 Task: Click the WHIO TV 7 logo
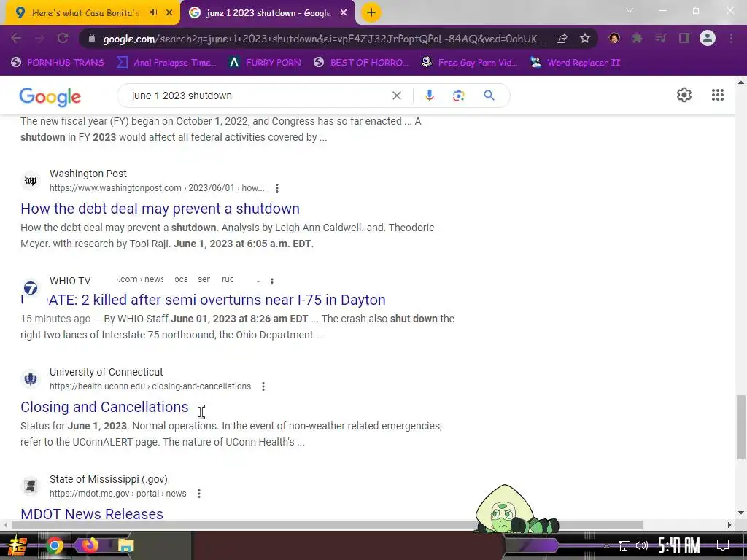tap(31, 287)
